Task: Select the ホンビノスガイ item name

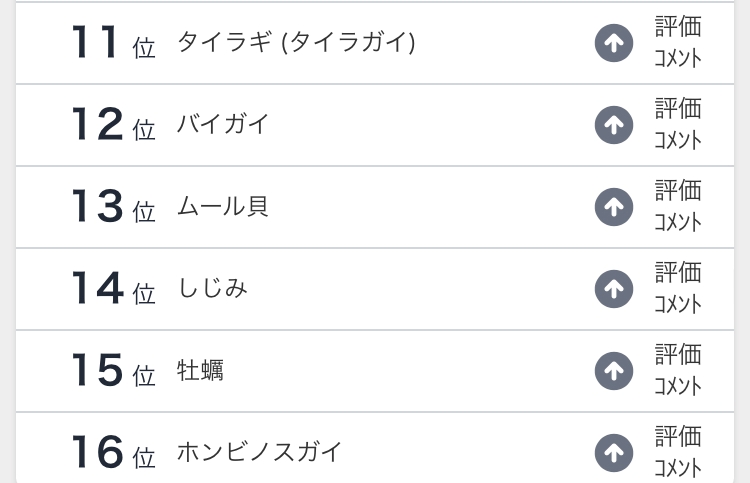Action: pos(260,453)
